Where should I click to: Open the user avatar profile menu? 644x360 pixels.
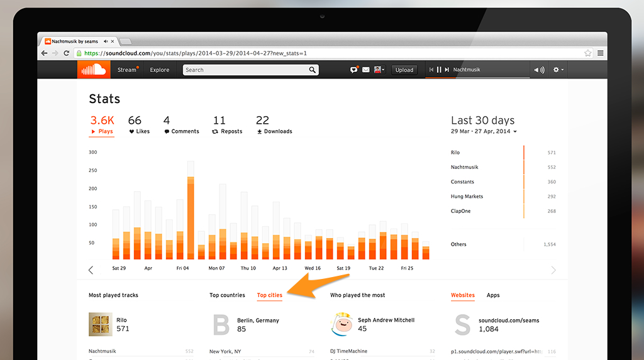(x=379, y=70)
